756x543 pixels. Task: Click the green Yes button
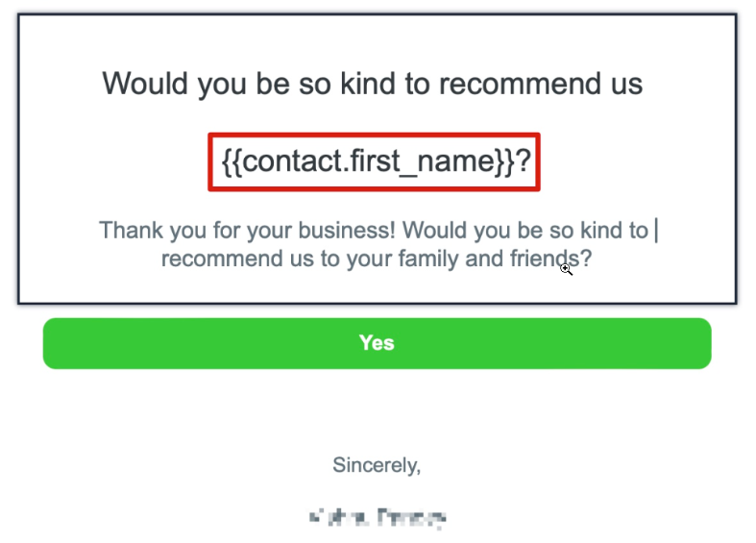pyautogui.click(x=377, y=343)
